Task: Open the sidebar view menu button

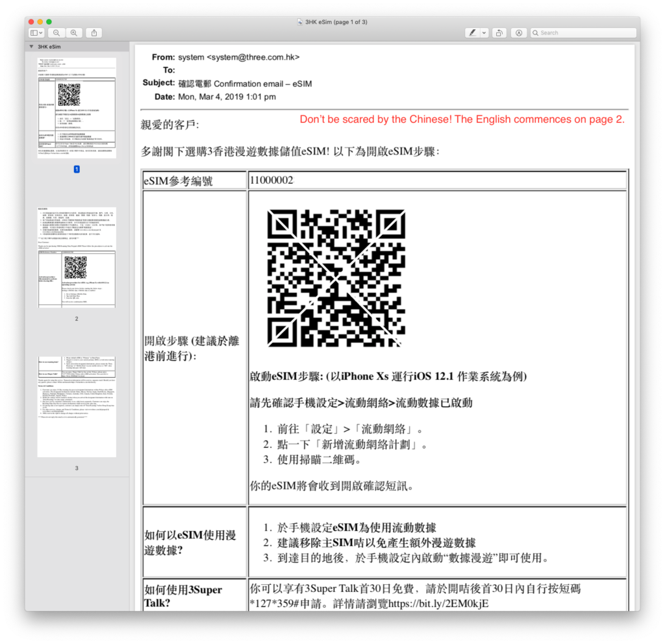Action: pyautogui.click(x=36, y=32)
